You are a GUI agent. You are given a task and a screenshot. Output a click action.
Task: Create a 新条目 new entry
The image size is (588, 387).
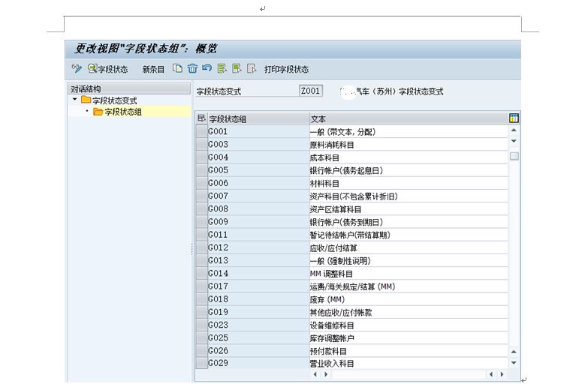(153, 69)
